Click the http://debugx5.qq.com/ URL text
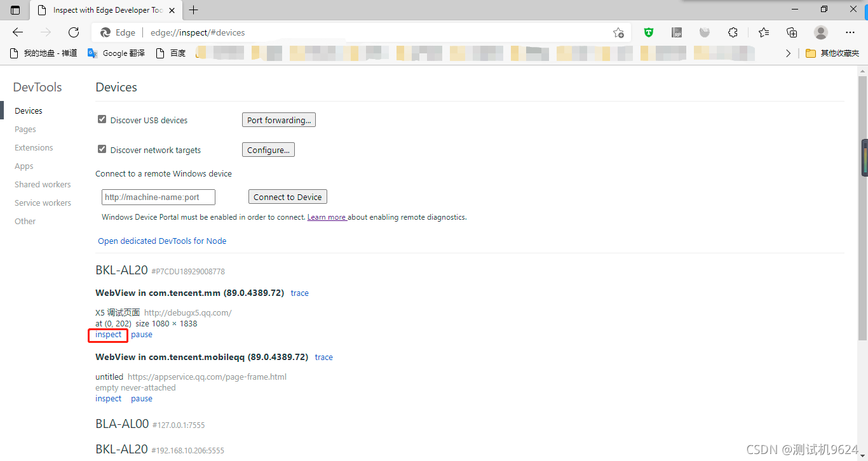Image resolution: width=868 pixels, height=461 pixels. [188, 312]
